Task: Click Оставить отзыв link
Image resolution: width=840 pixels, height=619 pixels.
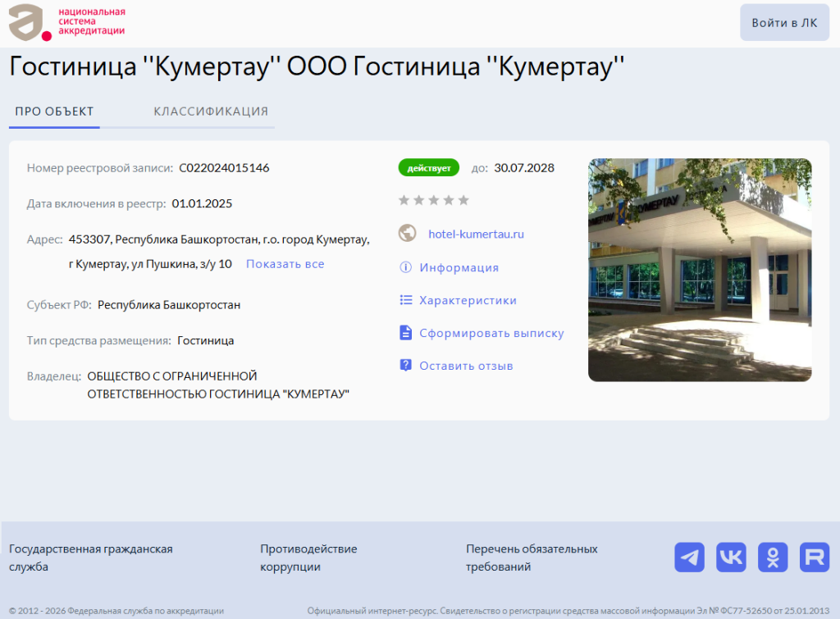Action: tap(466, 366)
